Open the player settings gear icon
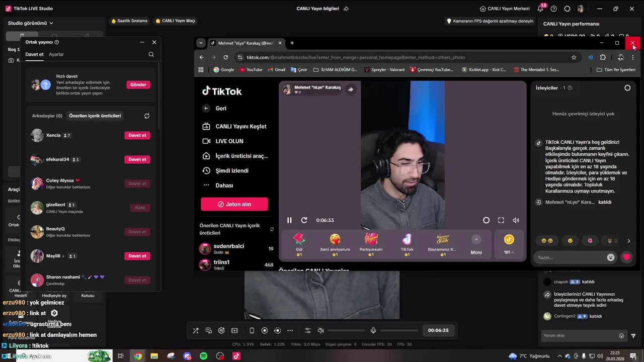The width and height of the screenshot is (644, 362). pyautogui.click(x=486, y=220)
